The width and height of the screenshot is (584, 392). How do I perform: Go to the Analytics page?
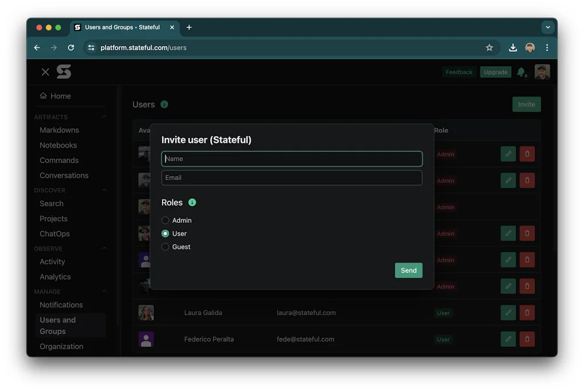coord(55,276)
